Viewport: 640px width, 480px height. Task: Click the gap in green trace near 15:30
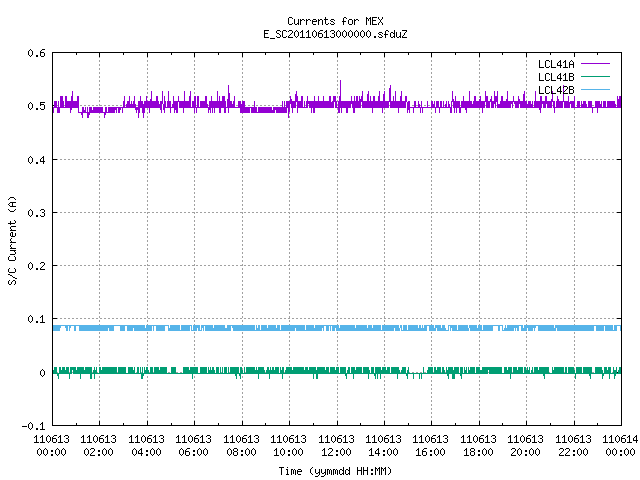tap(416, 372)
